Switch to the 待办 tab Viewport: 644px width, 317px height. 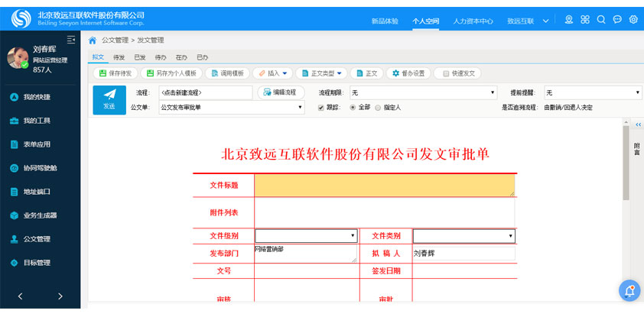tap(161, 58)
